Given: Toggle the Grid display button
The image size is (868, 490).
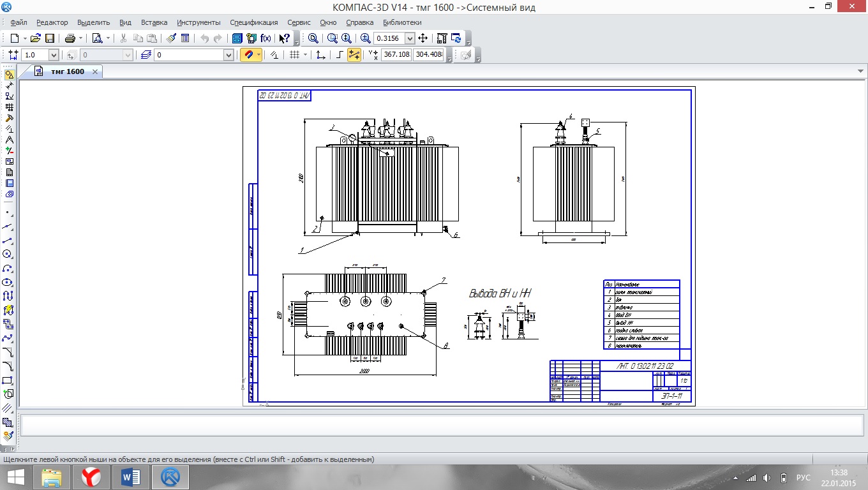Looking at the screenshot, I should tap(294, 55).
